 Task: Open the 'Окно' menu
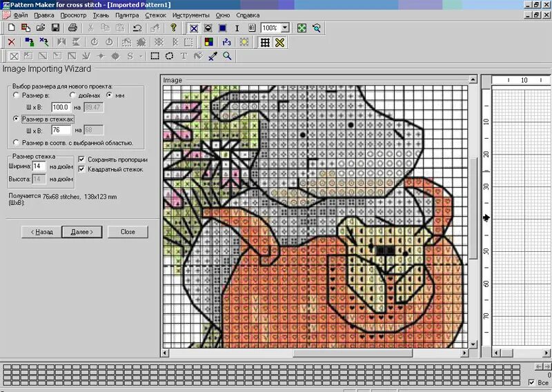tap(223, 15)
